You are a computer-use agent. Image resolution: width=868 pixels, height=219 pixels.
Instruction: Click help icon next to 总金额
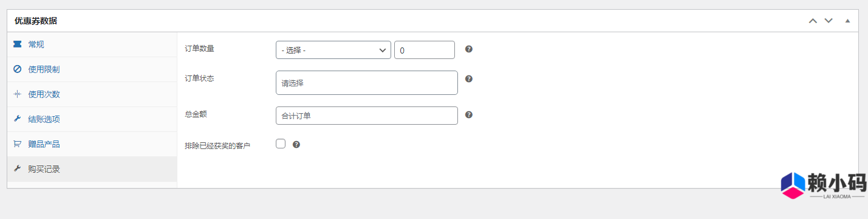(469, 115)
